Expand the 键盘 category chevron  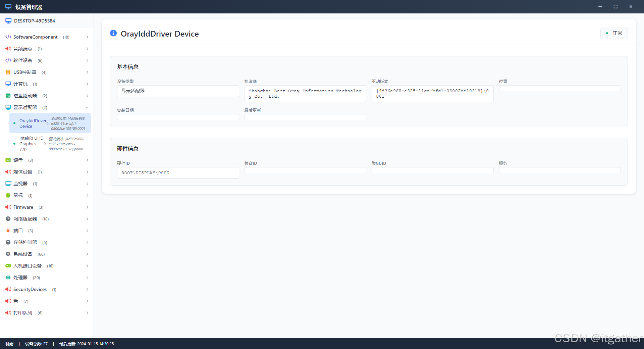pos(87,160)
